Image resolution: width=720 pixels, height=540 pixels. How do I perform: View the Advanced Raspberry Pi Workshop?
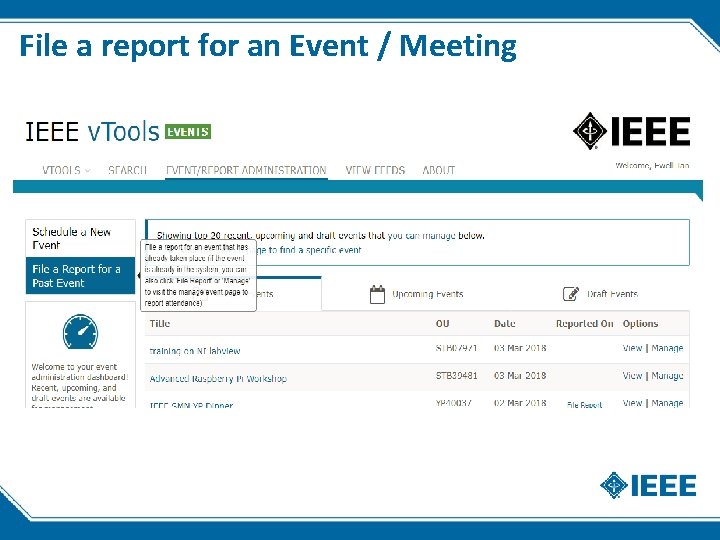tap(632, 376)
